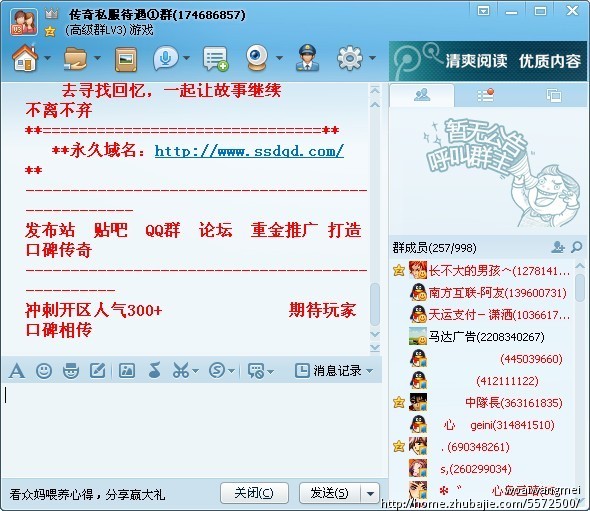Capture a screenshot with scissors icon
The width and height of the screenshot is (590, 511).
pyautogui.click(x=181, y=371)
